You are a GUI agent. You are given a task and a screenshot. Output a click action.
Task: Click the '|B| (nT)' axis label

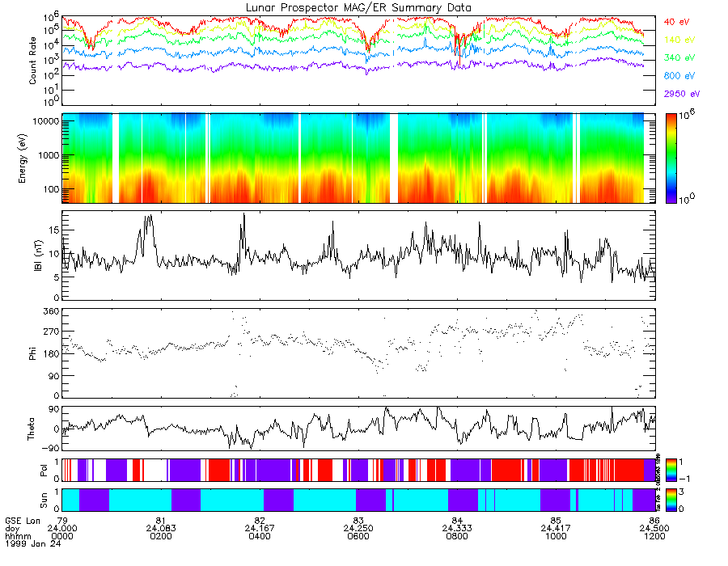pyautogui.click(x=38, y=256)
